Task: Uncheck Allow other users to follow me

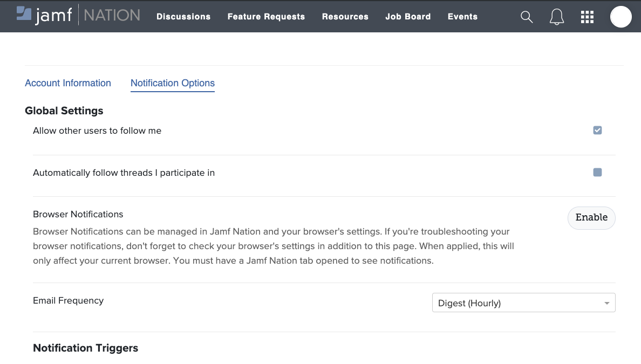Action: coord(597,131)
